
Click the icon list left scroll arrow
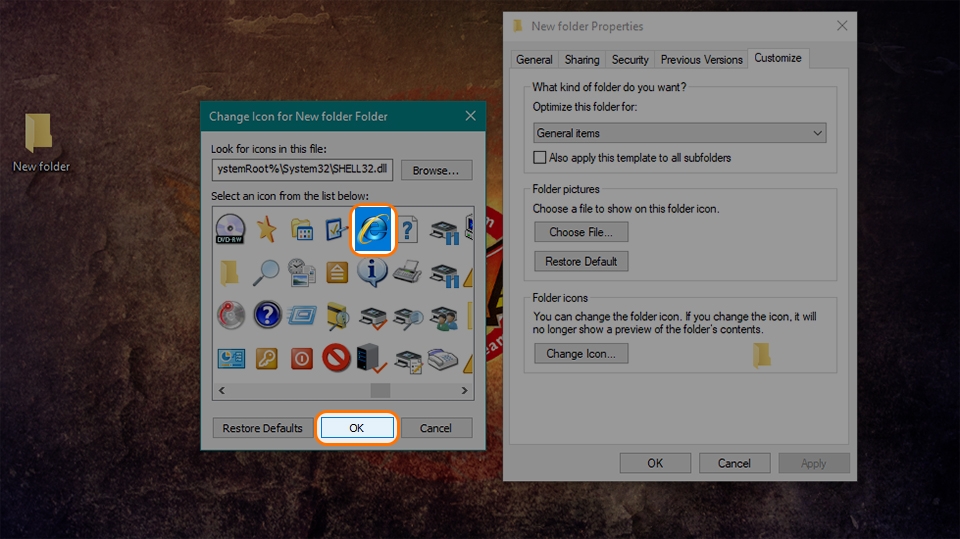click(x=222, y=390)
